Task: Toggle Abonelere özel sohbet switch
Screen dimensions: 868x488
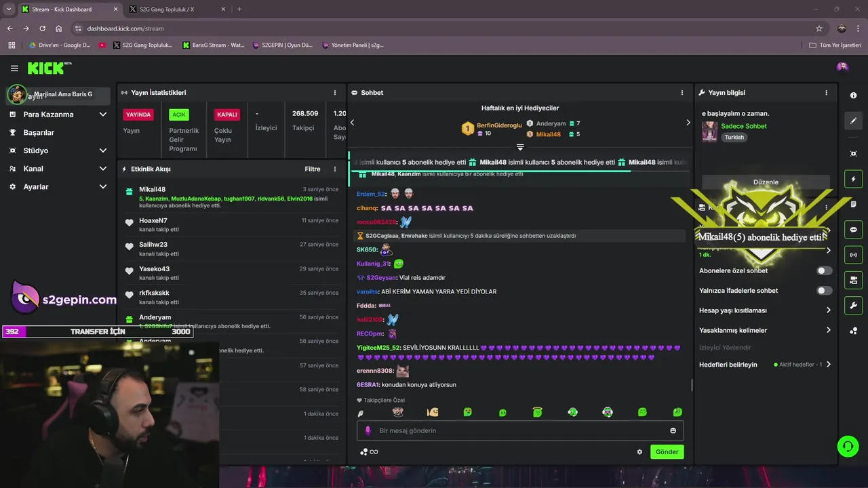Action: (x=824, y=270)
